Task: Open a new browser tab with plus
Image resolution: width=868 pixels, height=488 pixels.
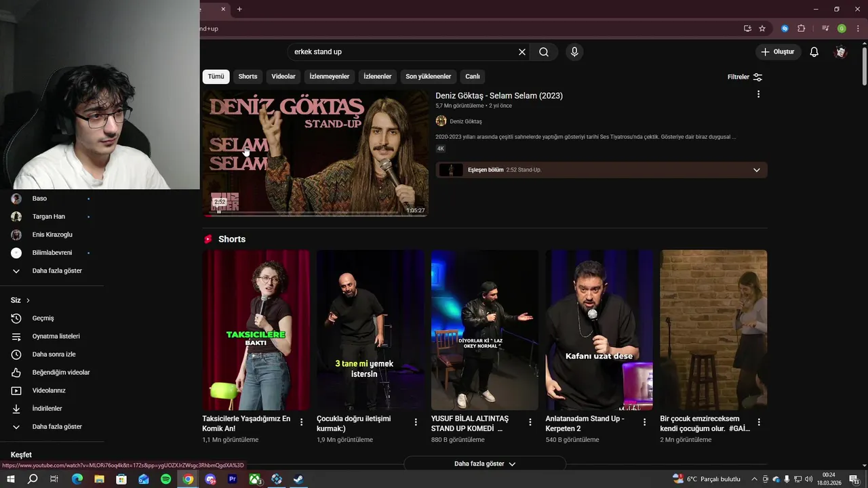Action: pos(239,9)
